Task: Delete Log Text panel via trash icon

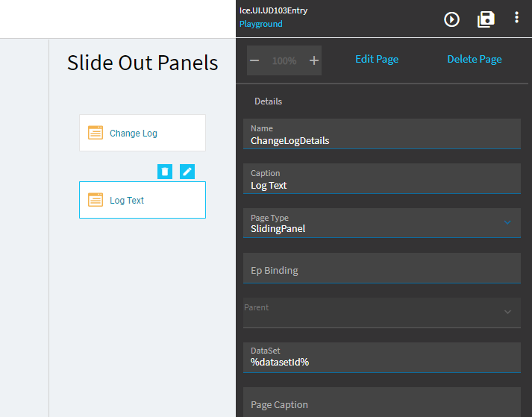Action: [x=165, y=172]
